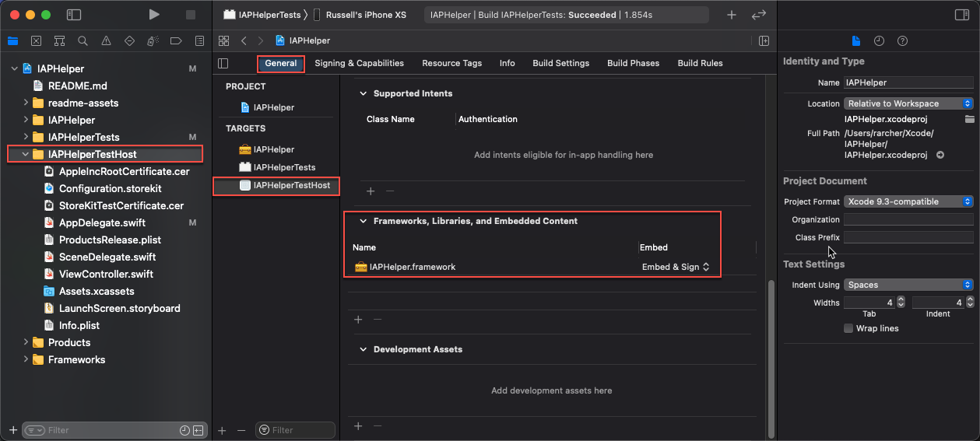Collapse the IAPHelperTestHost folder
Screen dimensions: 980x441
click(26, 154)
